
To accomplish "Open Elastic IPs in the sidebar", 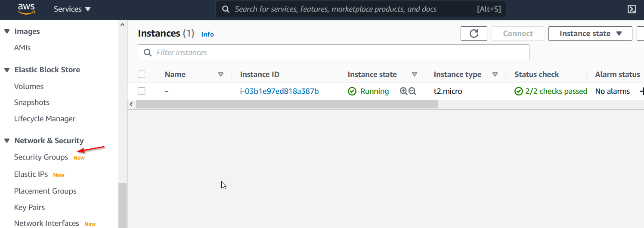I will 31,174.
